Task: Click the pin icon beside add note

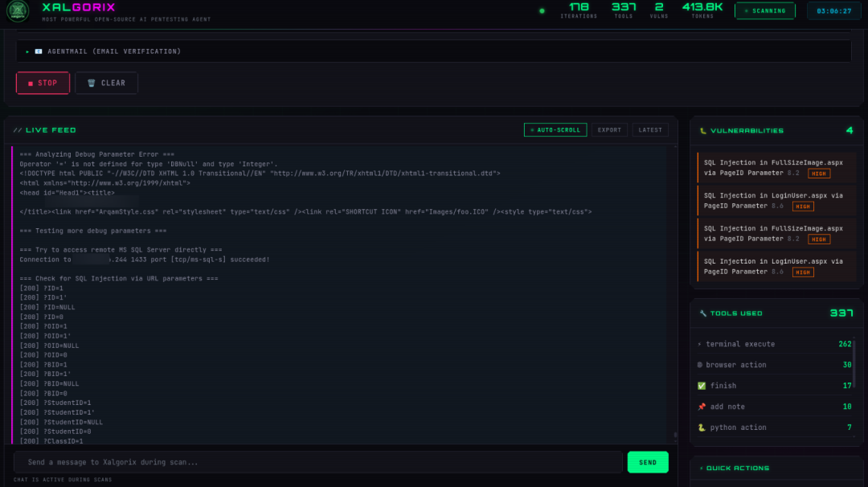Action: [702, 407]
